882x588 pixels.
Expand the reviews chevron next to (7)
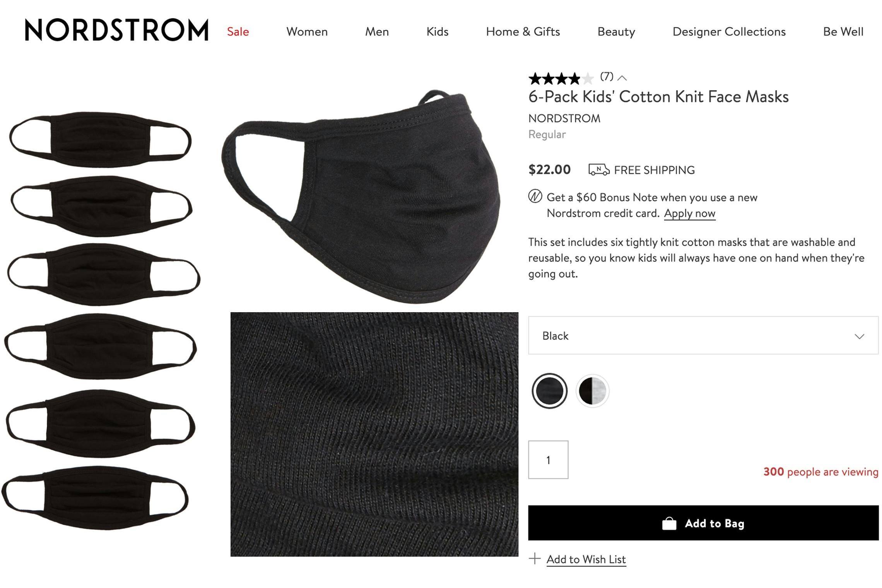pyautogui.click(x=622, y=78)
